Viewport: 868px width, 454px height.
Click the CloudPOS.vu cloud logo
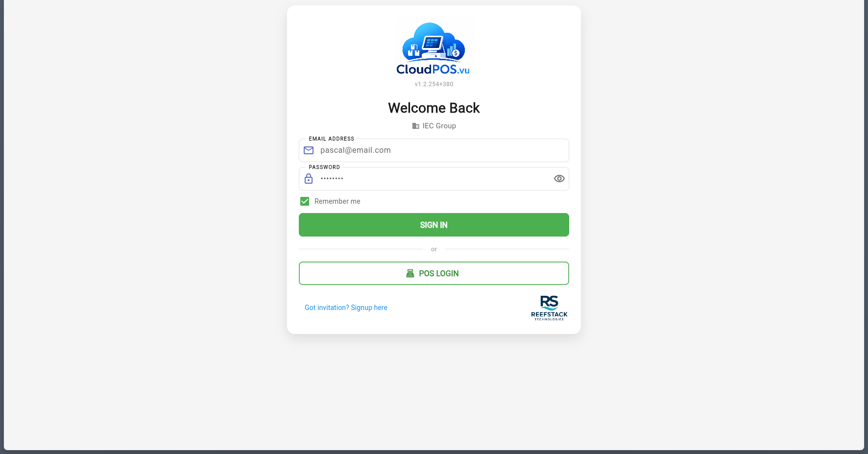pos(434,48)
